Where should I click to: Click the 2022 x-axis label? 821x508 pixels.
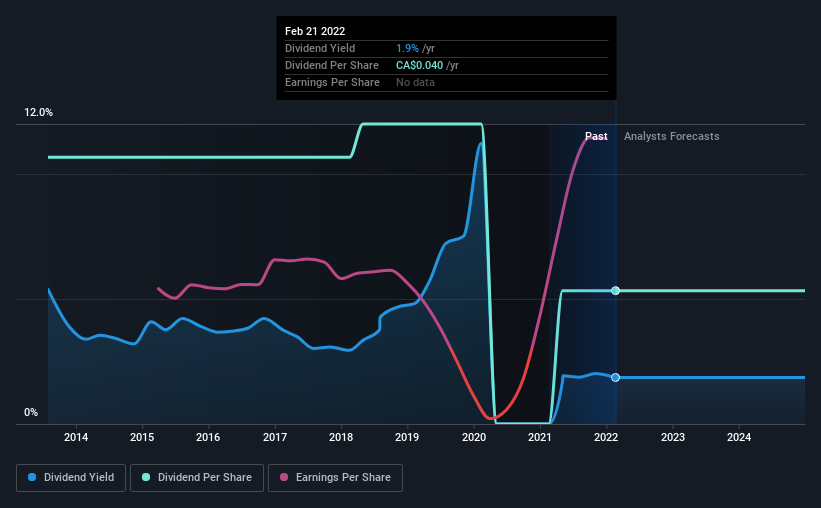[606, 437]
